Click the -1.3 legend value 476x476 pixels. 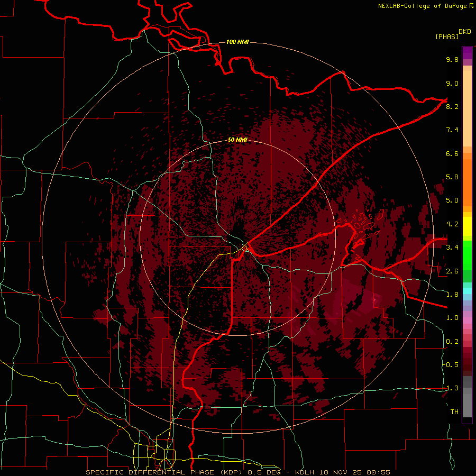[450, 388]
